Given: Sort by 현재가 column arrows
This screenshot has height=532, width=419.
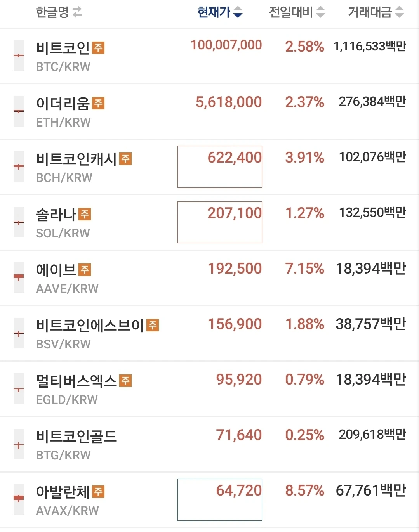Looking at the screenshot, I should tap(238, 12).
